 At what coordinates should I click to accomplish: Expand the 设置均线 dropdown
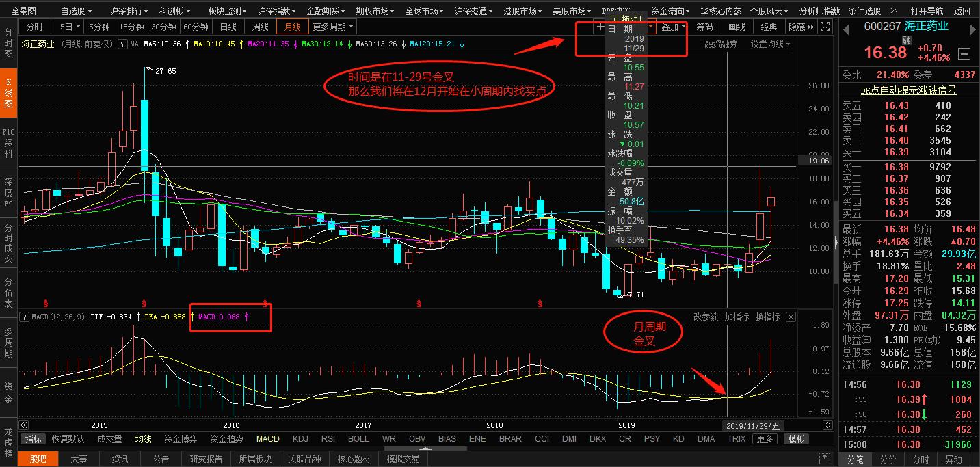pos(770,44)
